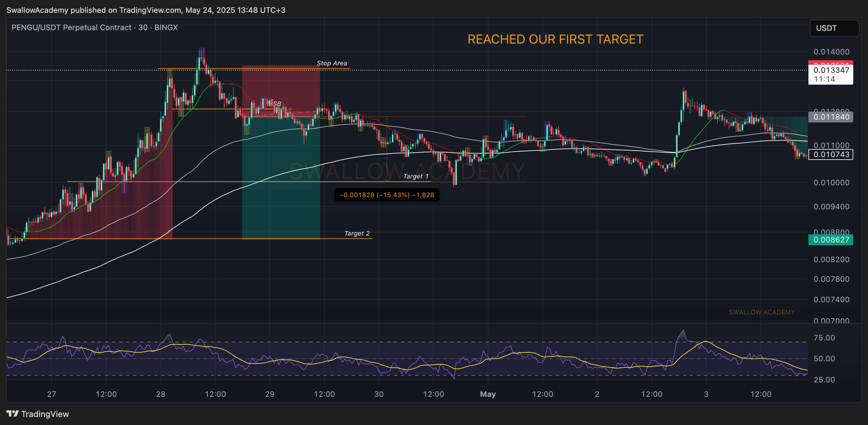The width and height of the screenshot is (868, 425).
Task: Click the '3' date label on time axis
Action: 706,394
